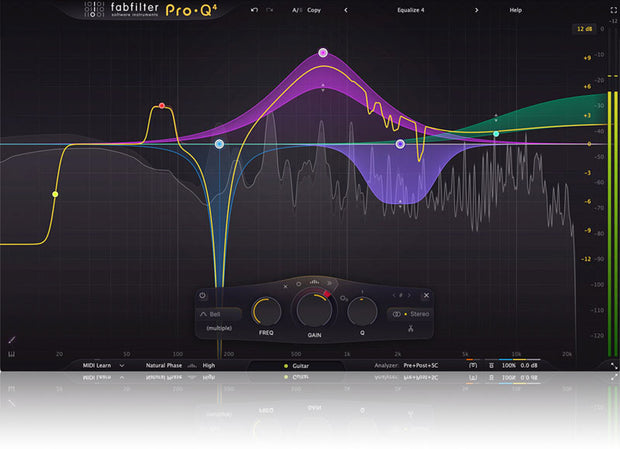620x449 pixels.
Task: Open the Equalize 4 preset menu
Action: point(411,10)
